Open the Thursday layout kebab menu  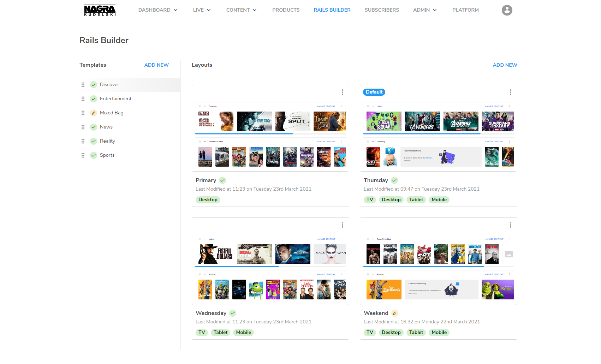coord(510,92)
